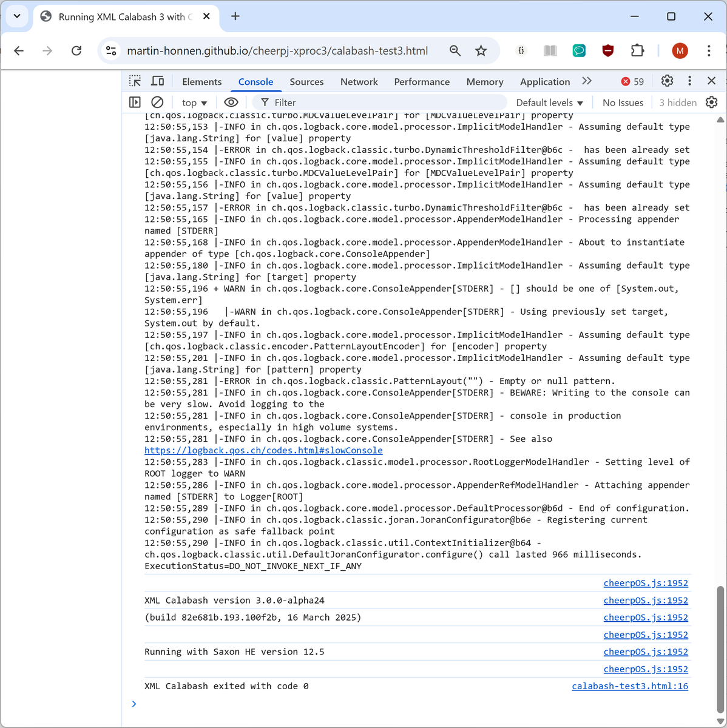Click the XML Calabash version 3.0.0-alpha24 line
Screen dimensions: 727x728
click(x=234, y=601)
